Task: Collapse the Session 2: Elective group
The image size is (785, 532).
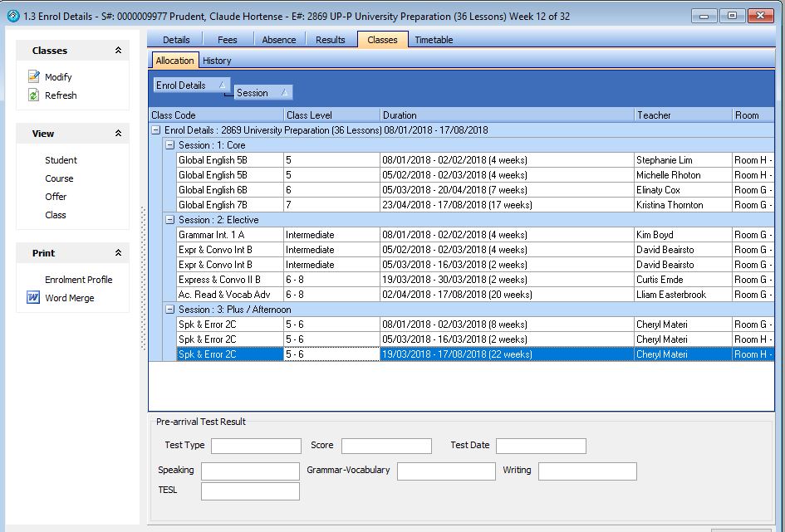Action: [170, 220]
